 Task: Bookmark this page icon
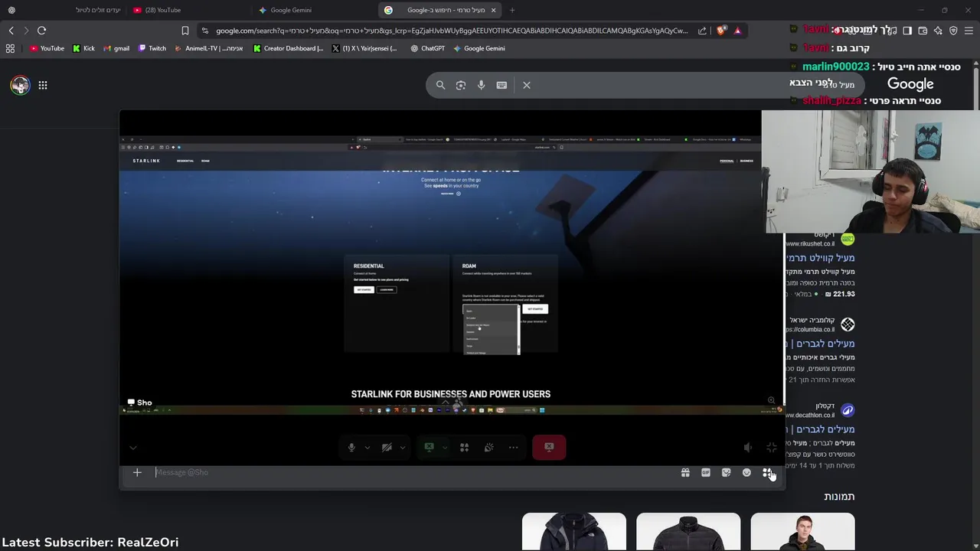(x=185, y=31)
